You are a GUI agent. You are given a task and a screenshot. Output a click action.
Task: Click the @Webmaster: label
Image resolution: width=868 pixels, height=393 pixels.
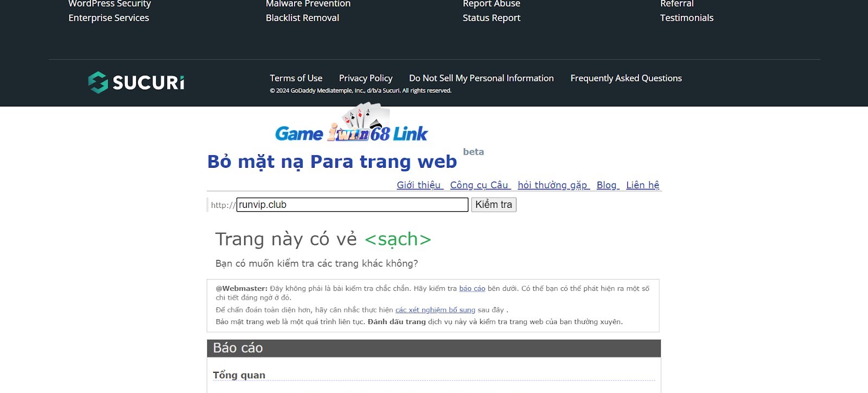point(241,289)
